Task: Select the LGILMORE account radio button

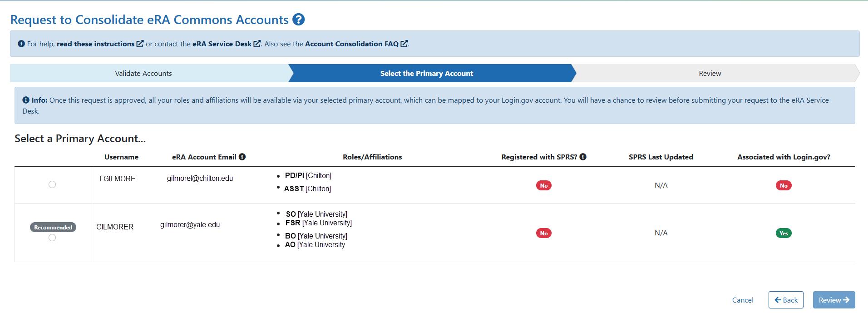Action: 52,184
